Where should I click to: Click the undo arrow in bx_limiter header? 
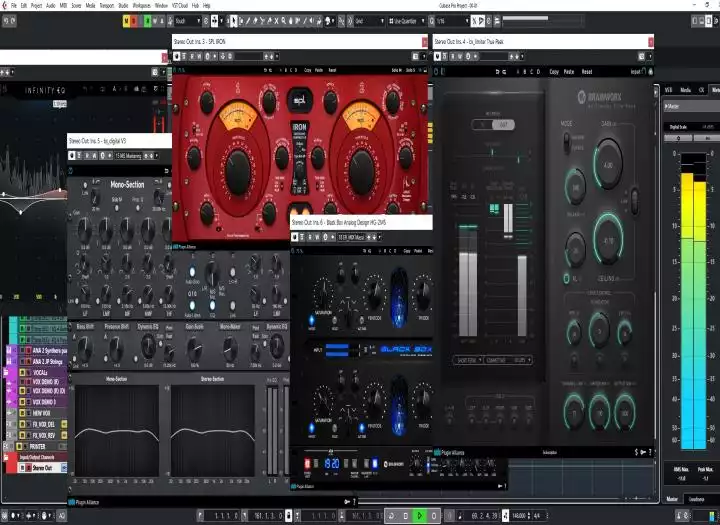coord(497,72)
